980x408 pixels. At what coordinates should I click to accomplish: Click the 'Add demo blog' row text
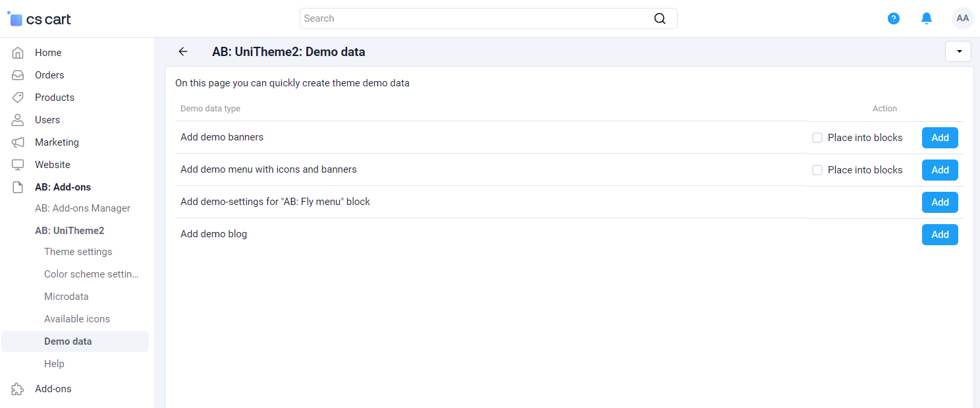(213, 234)
